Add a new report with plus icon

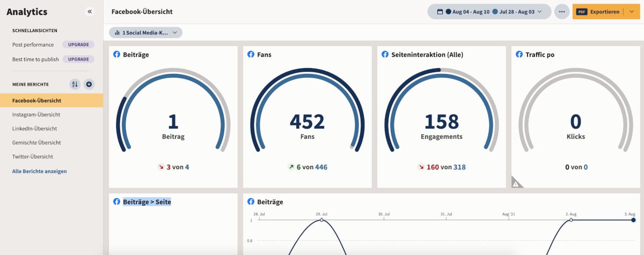pyautogui.click(x=89, y=84)
